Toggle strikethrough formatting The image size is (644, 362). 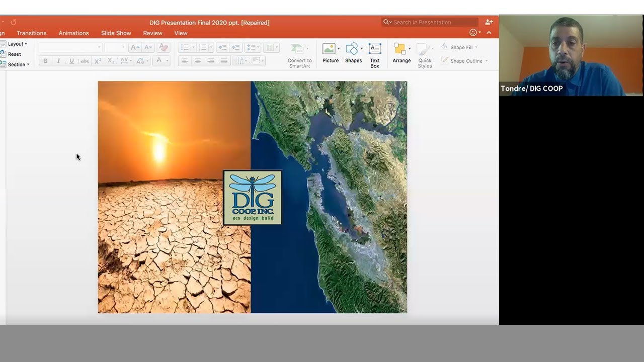click(85, 61)
